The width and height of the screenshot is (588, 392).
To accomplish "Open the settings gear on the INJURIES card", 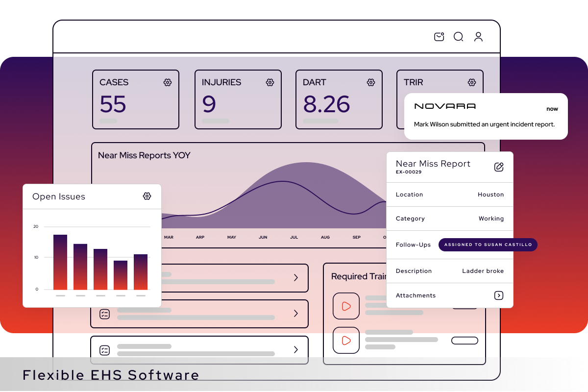I will pyautogui.click(x=270, y=82).
